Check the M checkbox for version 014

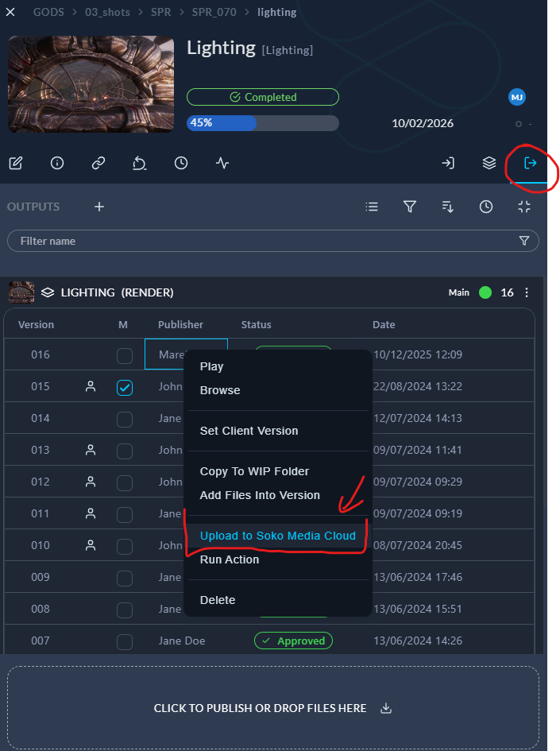tap(125, 419)
